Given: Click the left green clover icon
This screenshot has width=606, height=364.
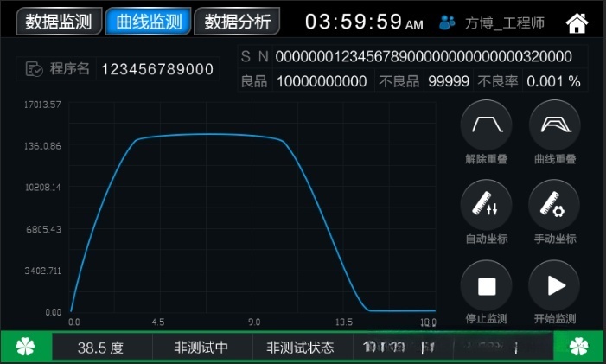Looking at the screenshot, I should click(25, 347).
